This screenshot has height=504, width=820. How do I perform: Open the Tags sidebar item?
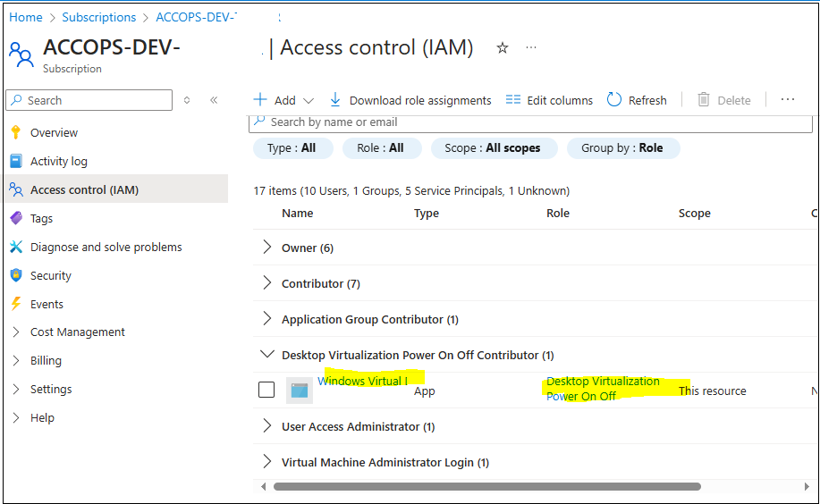tap(41, 218)
